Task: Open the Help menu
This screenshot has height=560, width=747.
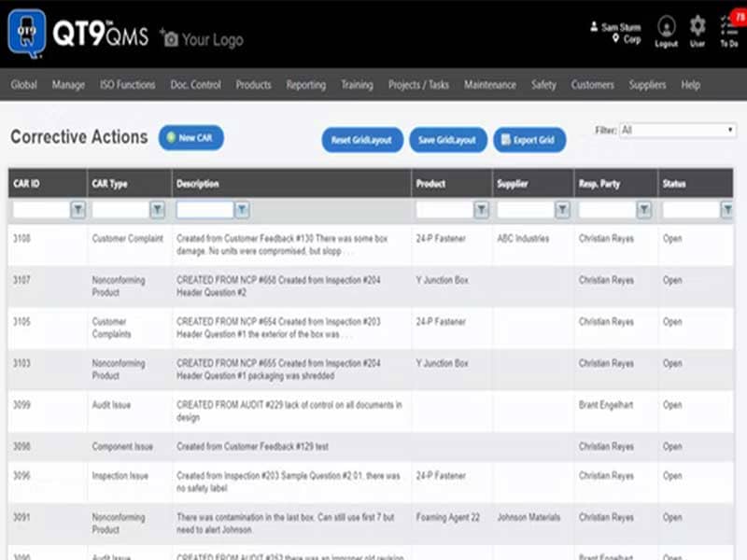Action: [690, 85]
